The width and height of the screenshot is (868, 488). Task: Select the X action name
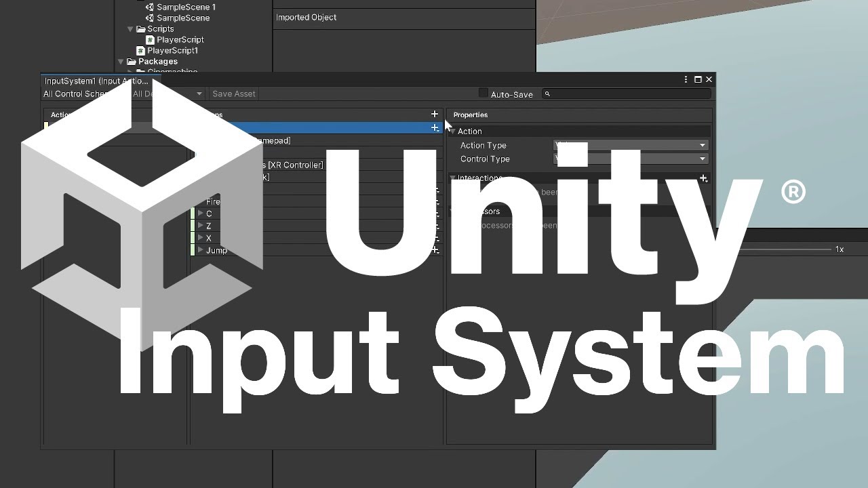tap(209, 238)
